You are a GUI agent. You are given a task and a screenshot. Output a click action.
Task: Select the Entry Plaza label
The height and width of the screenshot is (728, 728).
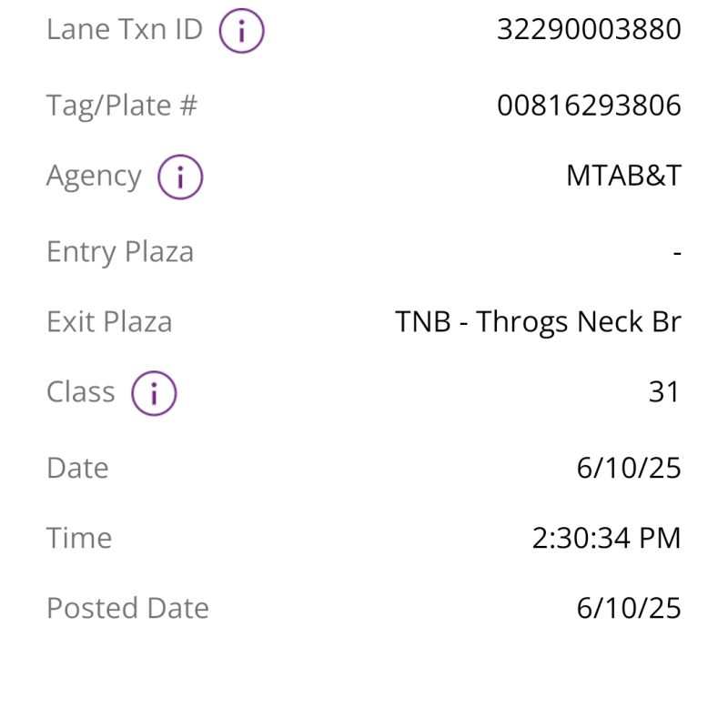click(x=120, y=253)
